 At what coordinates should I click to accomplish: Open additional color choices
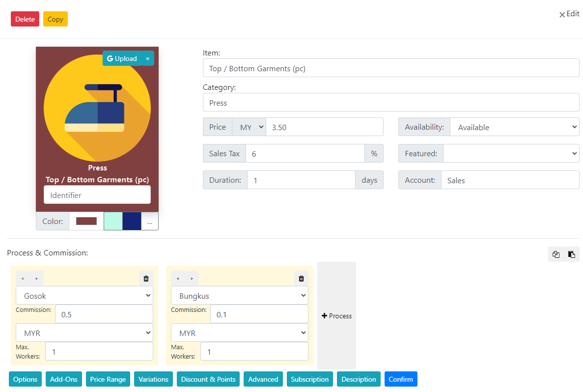[x=150, y=221]
